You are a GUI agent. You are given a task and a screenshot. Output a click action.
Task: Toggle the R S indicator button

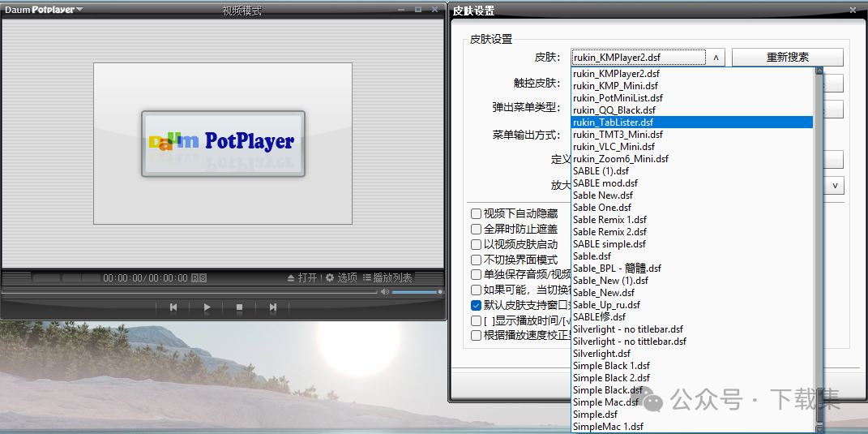click(199, 277)
